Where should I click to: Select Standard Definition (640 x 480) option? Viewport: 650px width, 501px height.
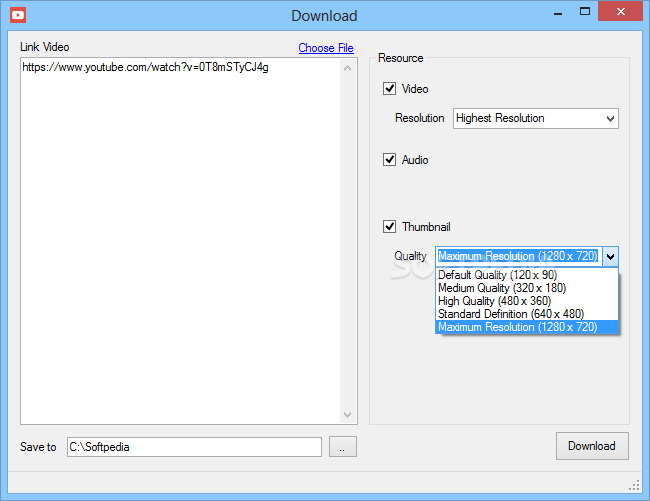pos(526,314)
